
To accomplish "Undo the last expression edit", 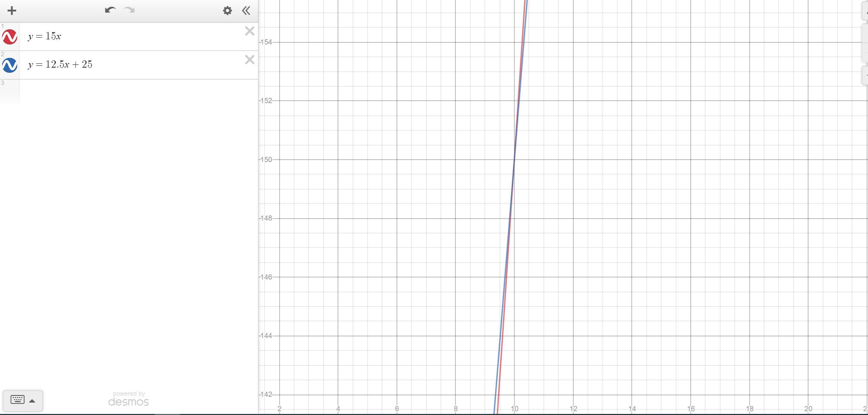I will tap(110, 10).
